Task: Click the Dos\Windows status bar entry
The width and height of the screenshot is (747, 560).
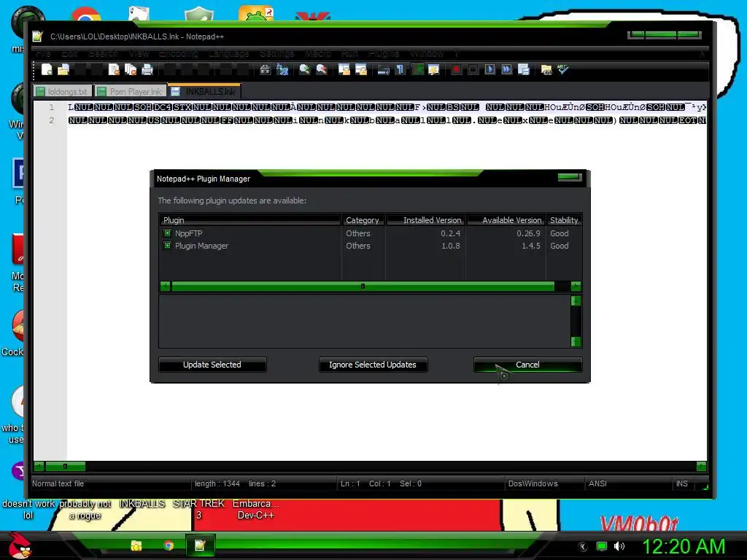Action: point(533,483)
